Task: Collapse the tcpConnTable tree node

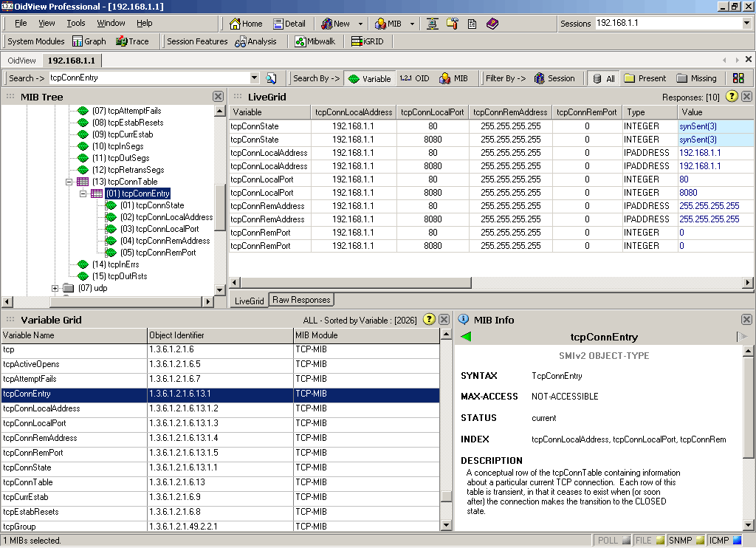Action: [x=69, y=182]
